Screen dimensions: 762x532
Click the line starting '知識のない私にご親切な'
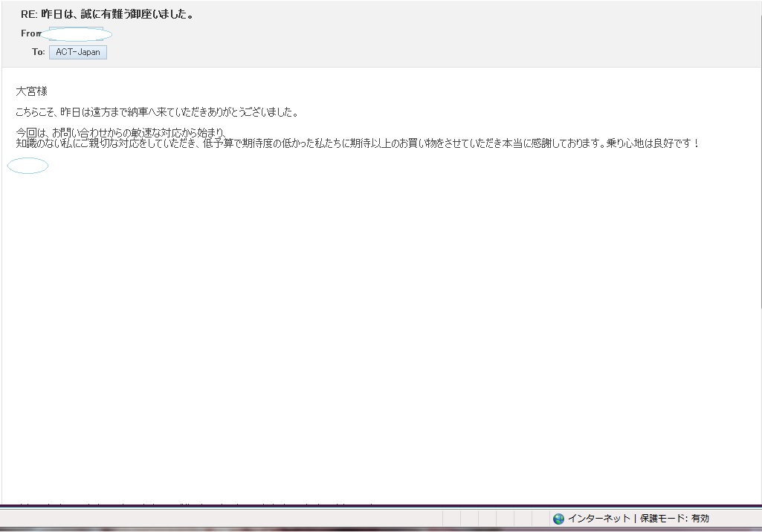pyautogui.click(x=357, y=143)
